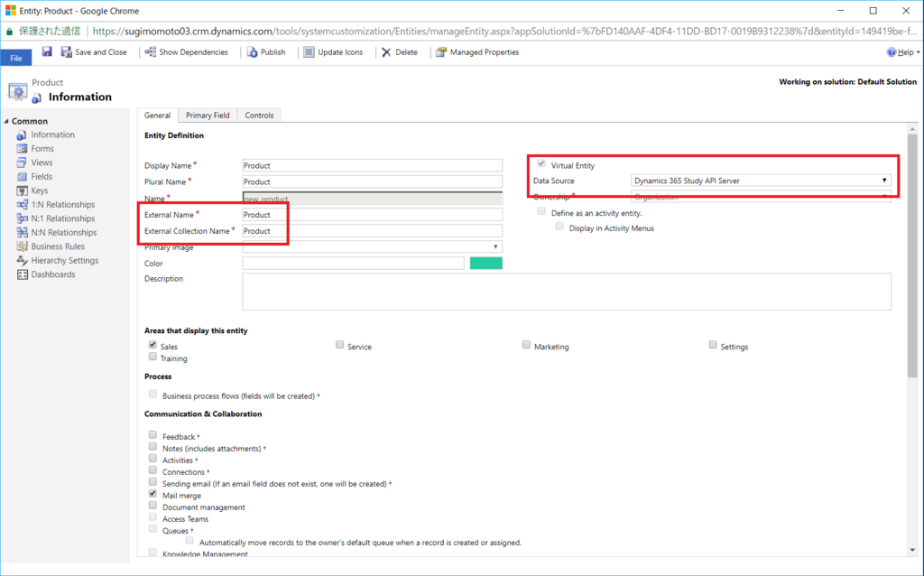The width and height of the screenshot is (924, 576).
Task: Enable the Service area checkbox
Action: coord(339,345)
